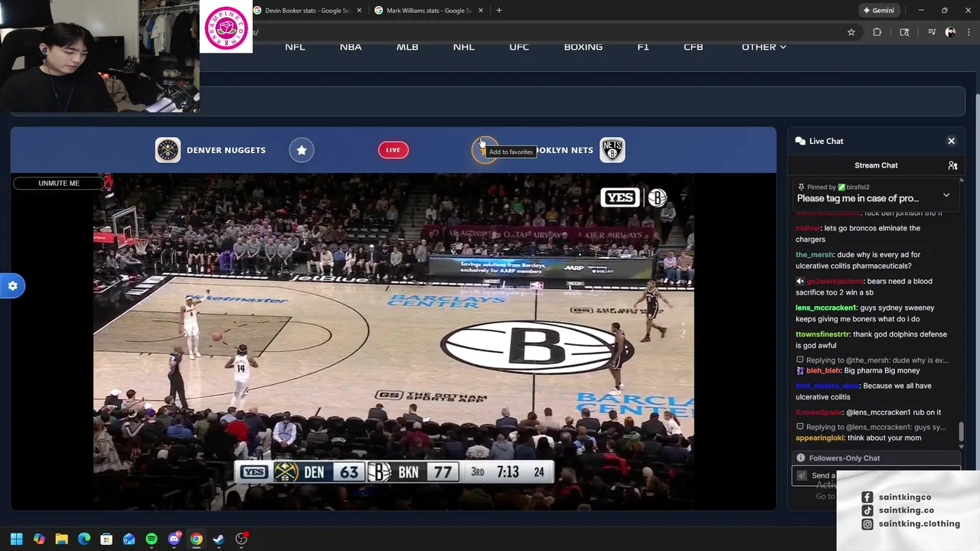Close the Devin Booker stats tab
Viewport: 980px width, 551px height.
(x=359, y=11)
